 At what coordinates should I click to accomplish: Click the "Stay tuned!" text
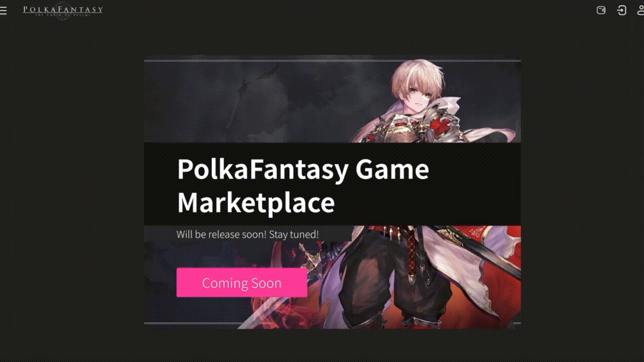[x=294, y=234]
